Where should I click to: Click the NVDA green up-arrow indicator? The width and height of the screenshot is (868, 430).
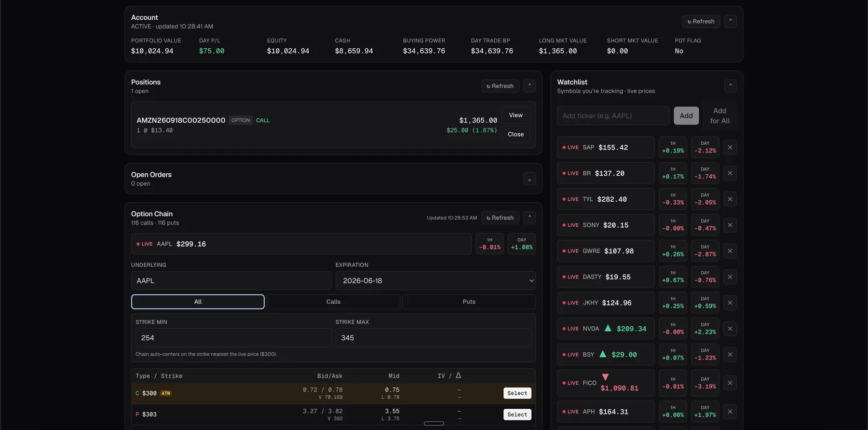pyautogui.click(x=608, y=328)
